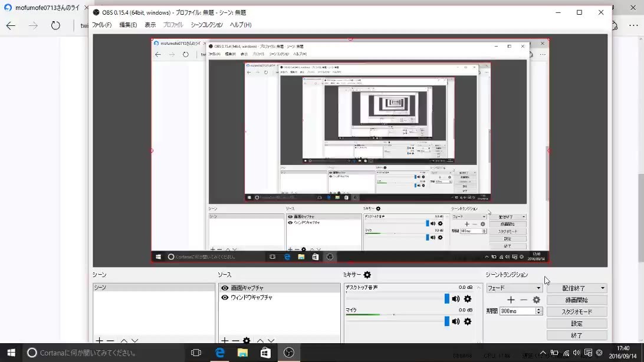
Task: Click the OBS Studio taskbar icon
Action: pos(289,353)
